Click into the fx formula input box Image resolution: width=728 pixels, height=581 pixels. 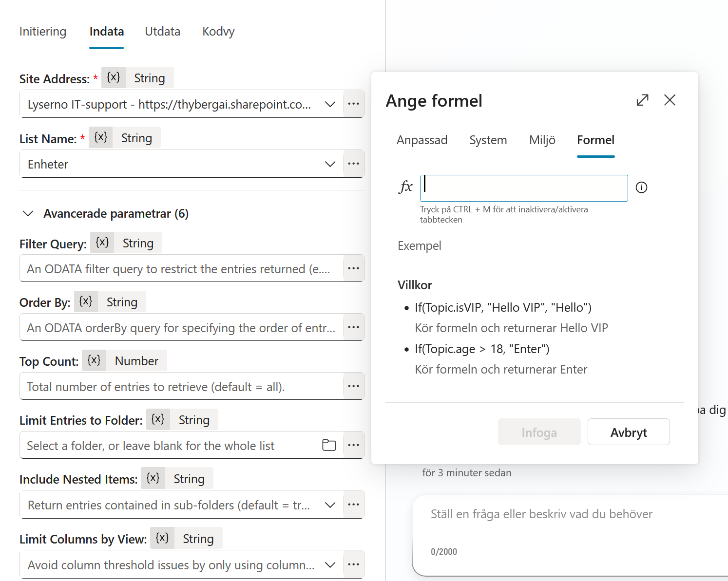click(x=524, y=188)
